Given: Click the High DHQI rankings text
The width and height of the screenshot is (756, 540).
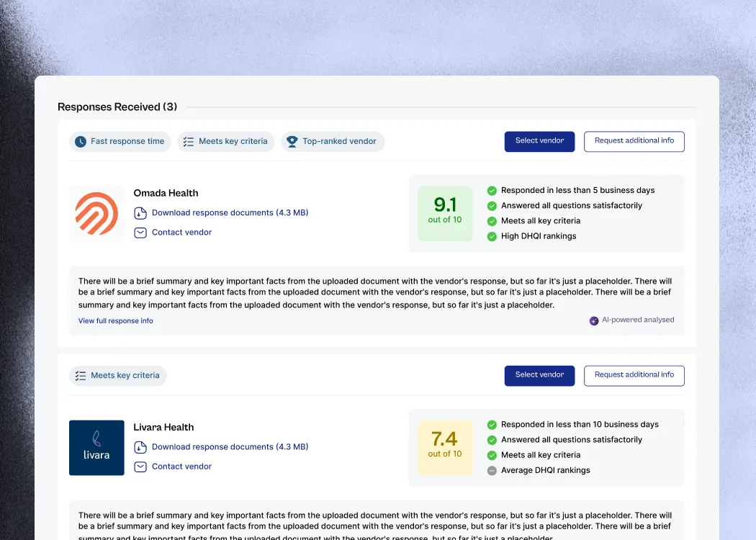Looking at the screenshot, I should 539,235.
